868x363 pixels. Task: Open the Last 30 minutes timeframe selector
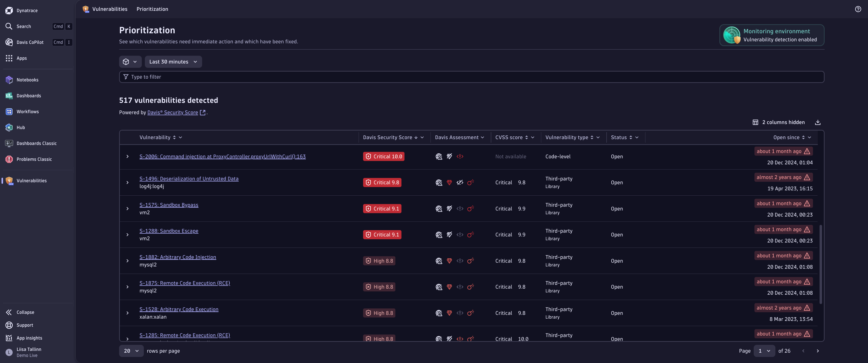click(173, 62)
